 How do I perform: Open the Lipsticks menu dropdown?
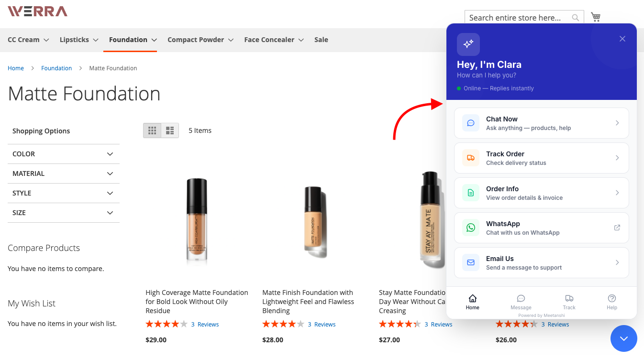tap(79, 40)
